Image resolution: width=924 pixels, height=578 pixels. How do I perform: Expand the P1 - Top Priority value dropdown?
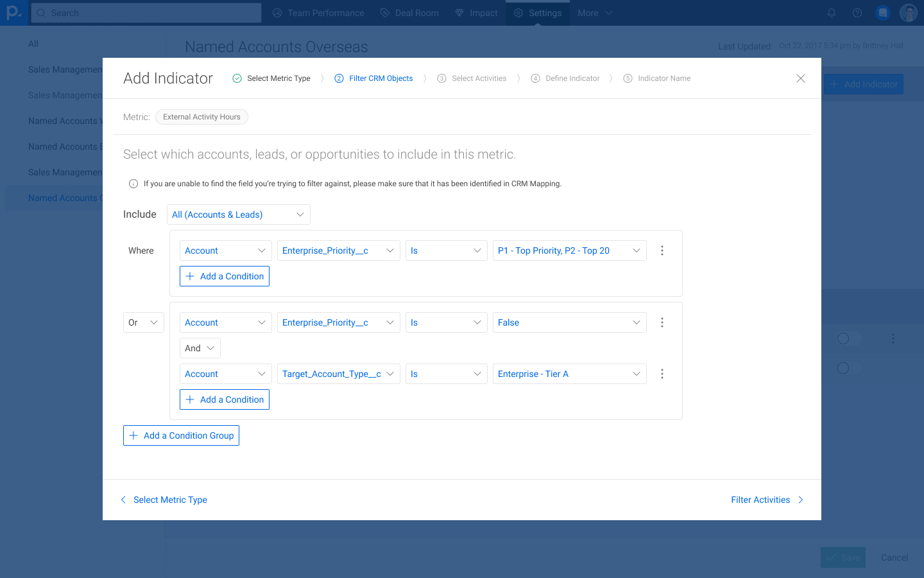[569, 250]
